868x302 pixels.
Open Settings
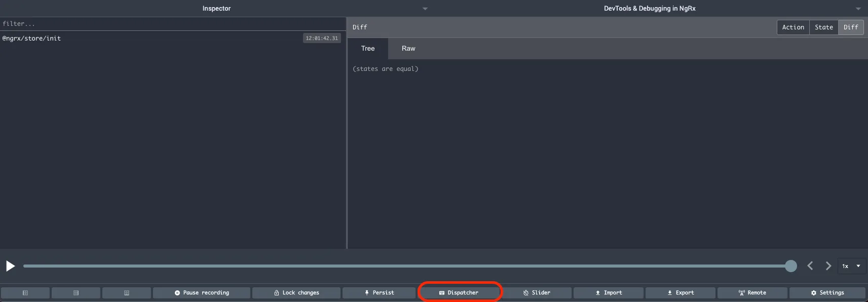pyautogui.click(x=827, y=293)
